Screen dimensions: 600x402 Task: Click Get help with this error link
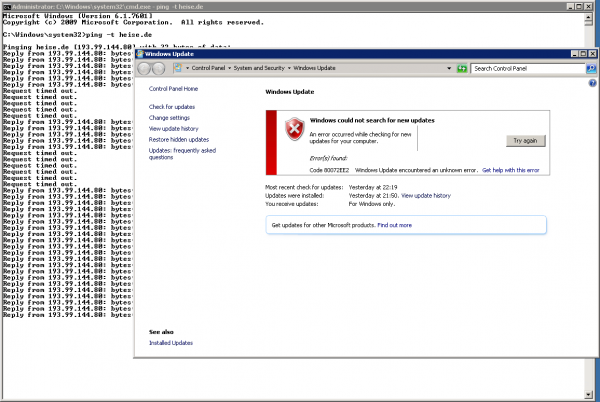tap(510, 170)
